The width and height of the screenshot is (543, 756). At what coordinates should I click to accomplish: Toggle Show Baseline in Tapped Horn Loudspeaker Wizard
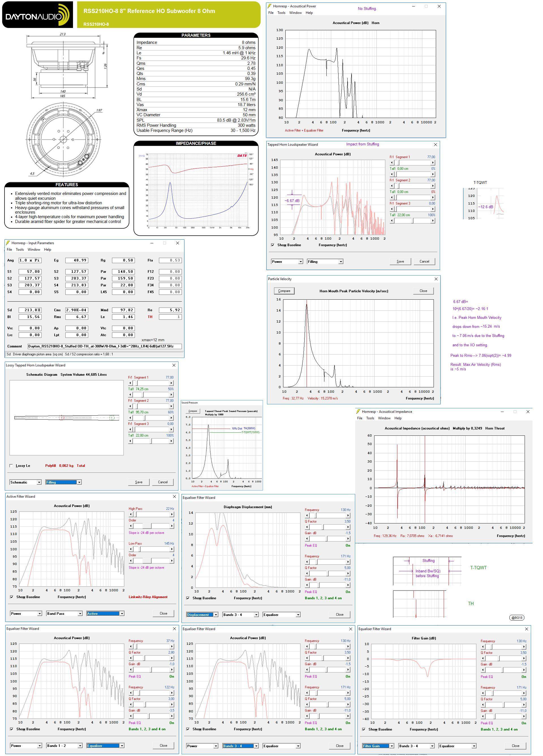pyautogui.click(x=273, y=245)
